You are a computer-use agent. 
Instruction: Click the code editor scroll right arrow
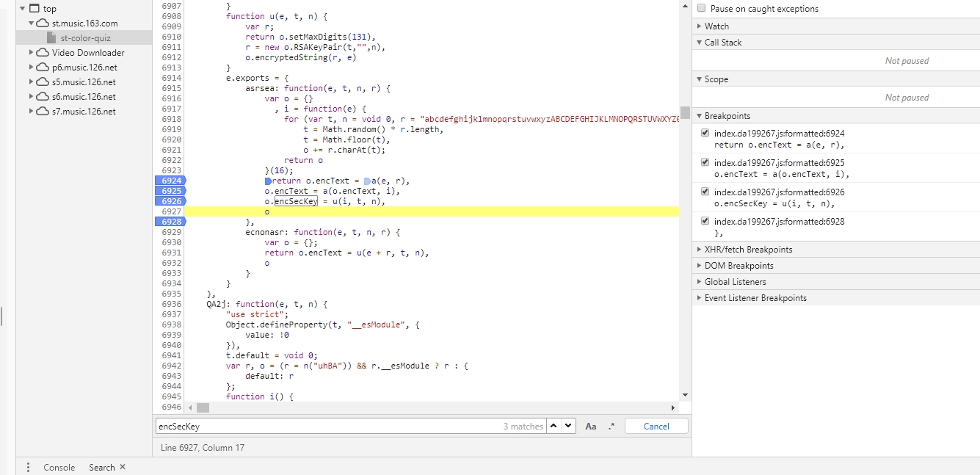click(x=673, y=407)
